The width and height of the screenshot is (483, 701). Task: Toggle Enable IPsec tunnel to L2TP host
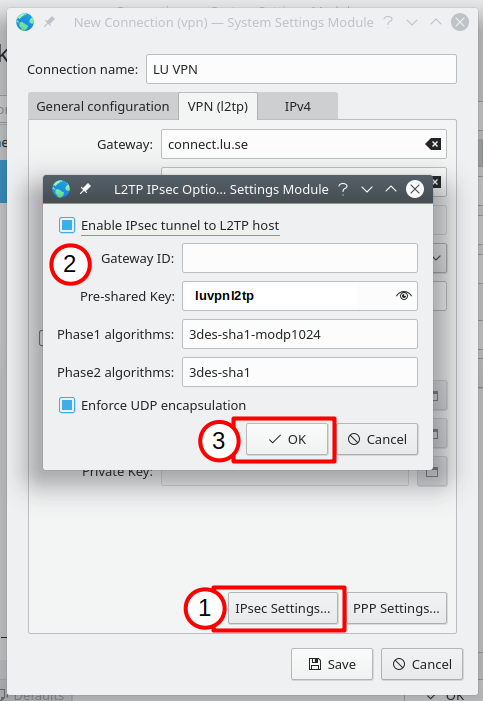tap(67, 225)
